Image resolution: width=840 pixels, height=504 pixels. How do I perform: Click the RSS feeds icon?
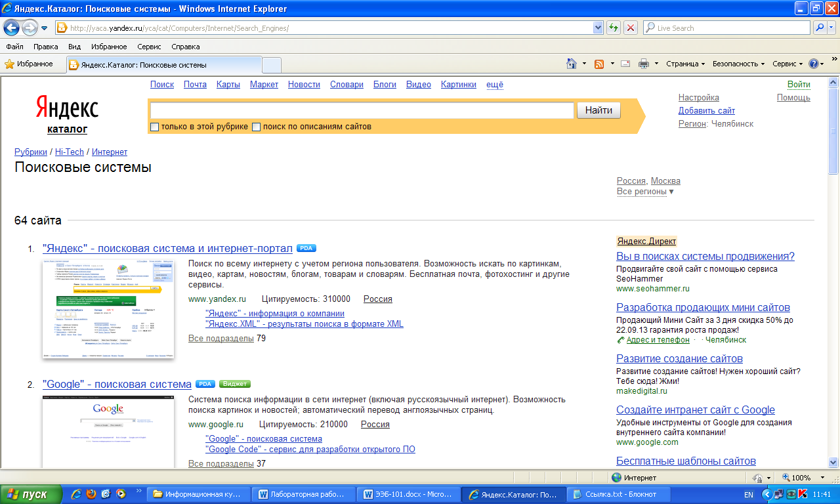tap(599, 64)
